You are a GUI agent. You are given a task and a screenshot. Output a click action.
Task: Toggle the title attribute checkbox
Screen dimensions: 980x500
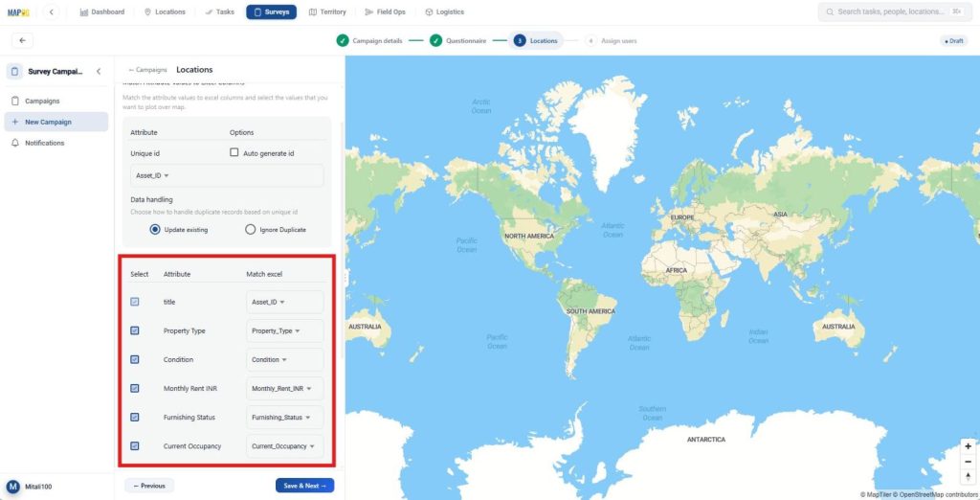(x=134, y=302)
